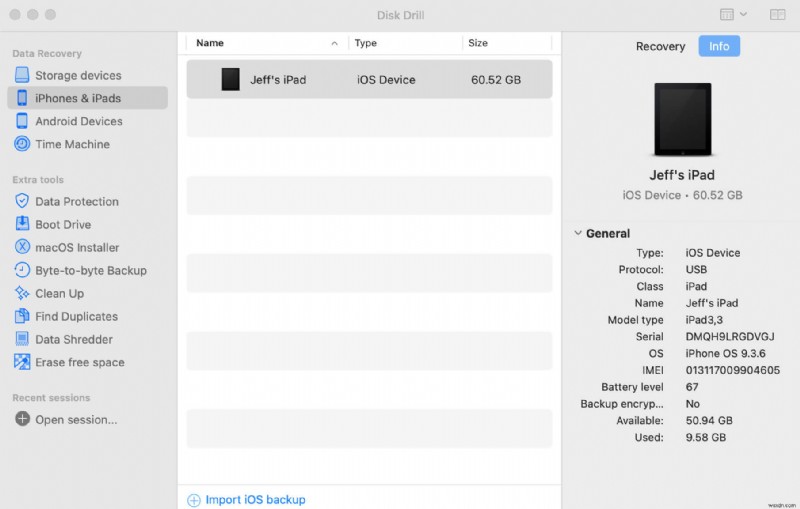The width and height of the screenshot is (800, 509).
Task: Click the Open session plus icon
Action: pyautogui.click(x=22, y=419)
